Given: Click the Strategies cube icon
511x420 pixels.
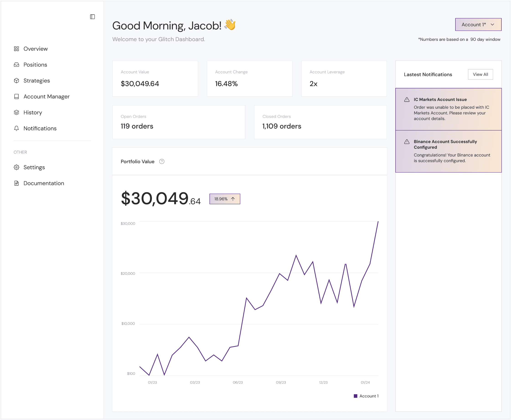Looking at the screenshot, I should pos(16,81).
